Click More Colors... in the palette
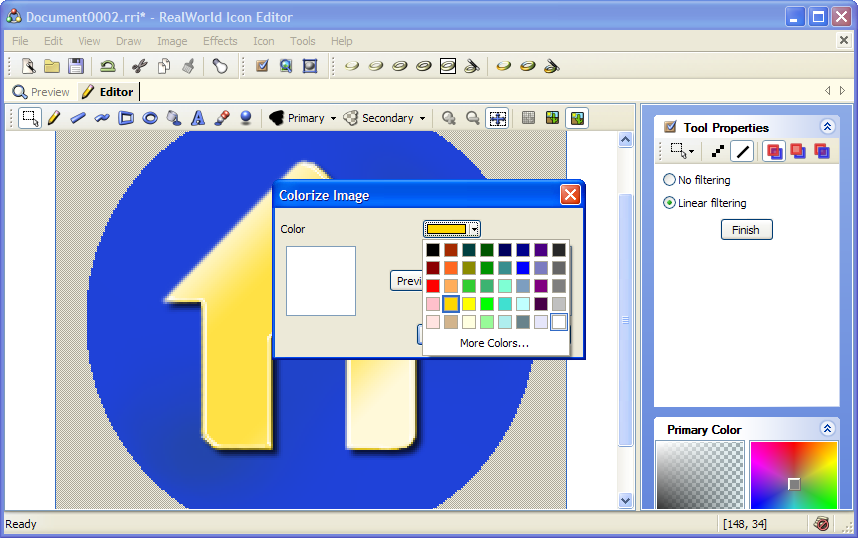 point(494,343)
